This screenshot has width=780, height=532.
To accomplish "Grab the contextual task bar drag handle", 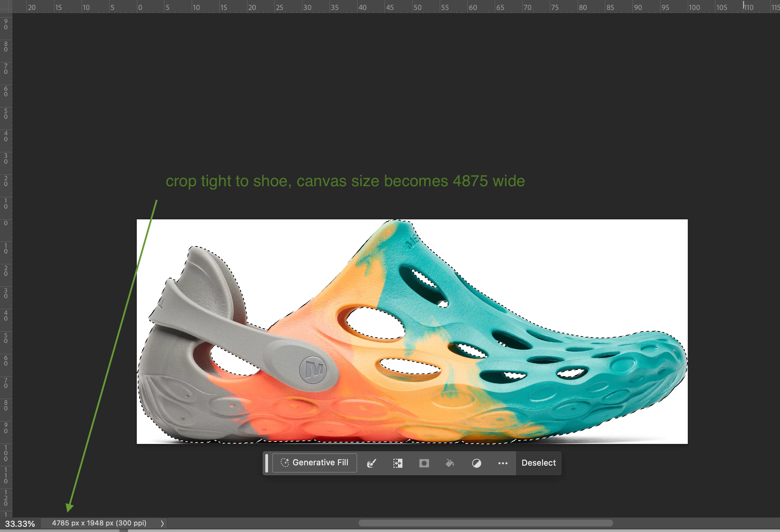I will [267, 463].
